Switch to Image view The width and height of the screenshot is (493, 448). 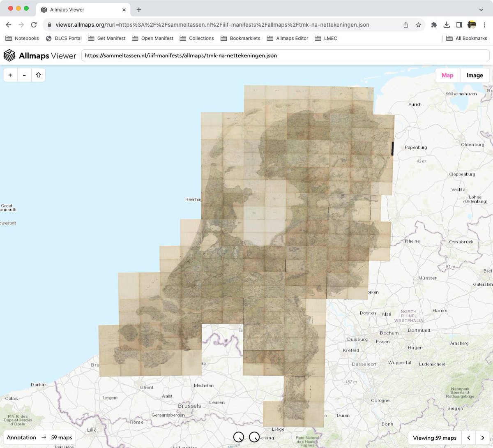tap(475, 75)
